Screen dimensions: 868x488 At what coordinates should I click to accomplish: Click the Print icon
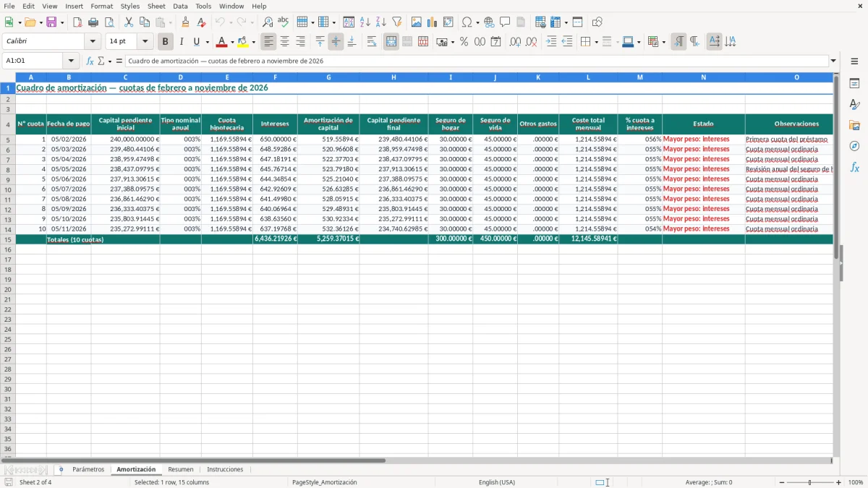93,22
